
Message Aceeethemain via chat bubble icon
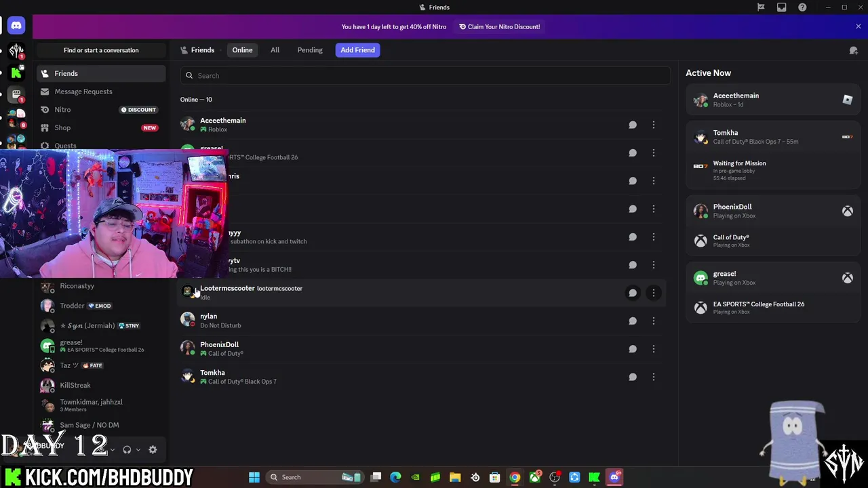pos(633,125)
